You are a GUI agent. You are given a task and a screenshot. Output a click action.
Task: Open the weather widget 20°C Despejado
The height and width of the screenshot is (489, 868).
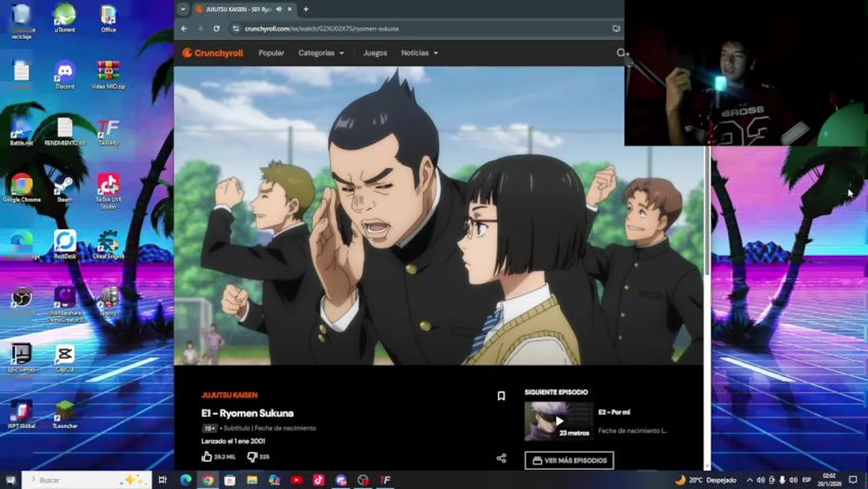[x=705, y=480]
